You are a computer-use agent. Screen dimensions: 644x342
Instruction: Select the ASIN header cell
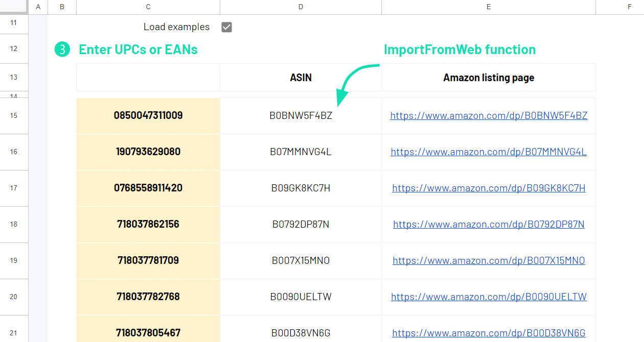pos(301,78)
